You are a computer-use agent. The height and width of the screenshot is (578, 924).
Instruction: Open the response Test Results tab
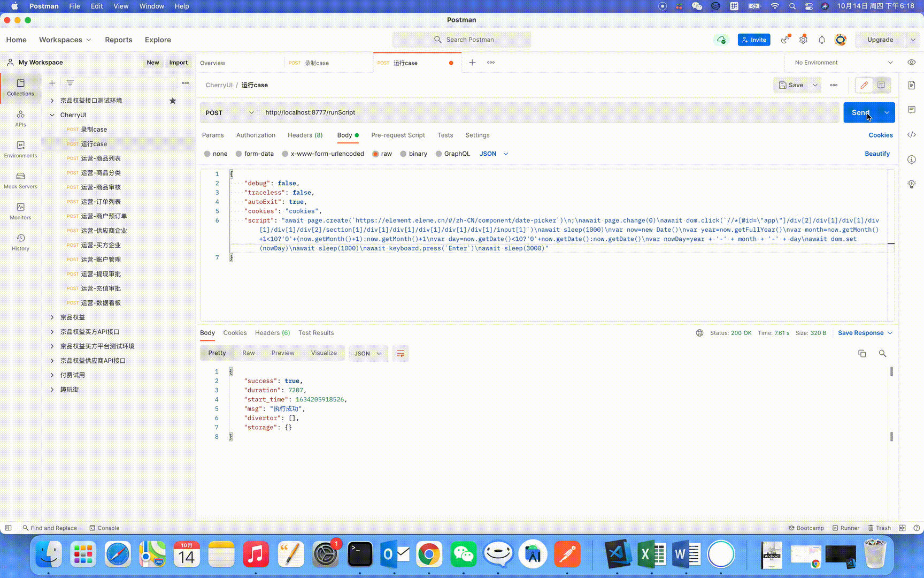click(x=316, y=333)
